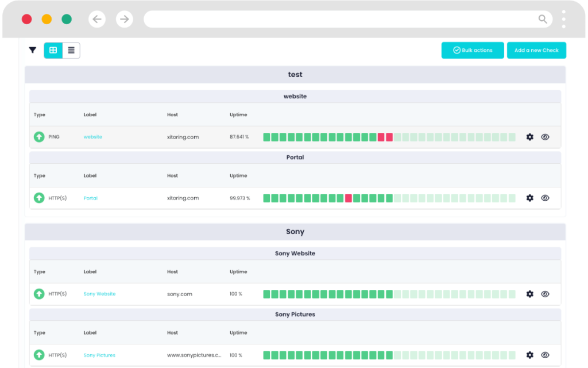View details of the Sony Pictures check
Image resolution: width=588 pixels, height=368 pixels.
coord(544,355)
